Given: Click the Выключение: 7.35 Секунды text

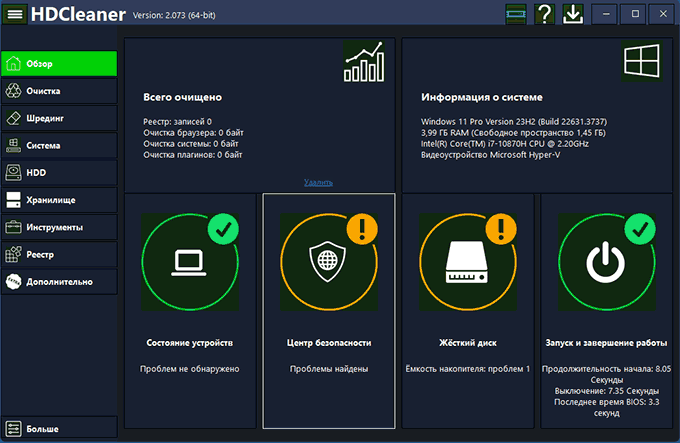Looking at the screenshot, I should click(x=607, y=391).
